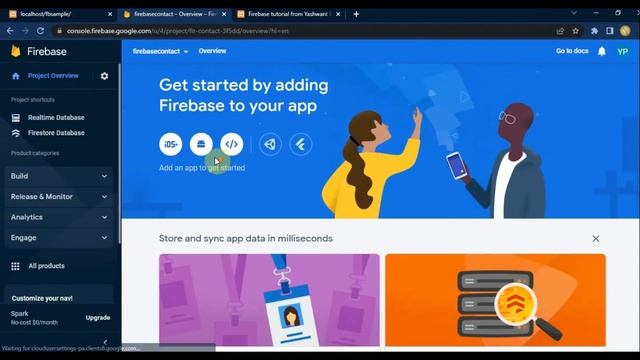Add a Unity app to the project
This screenshot has width=640, height=360.
point(270,144)
